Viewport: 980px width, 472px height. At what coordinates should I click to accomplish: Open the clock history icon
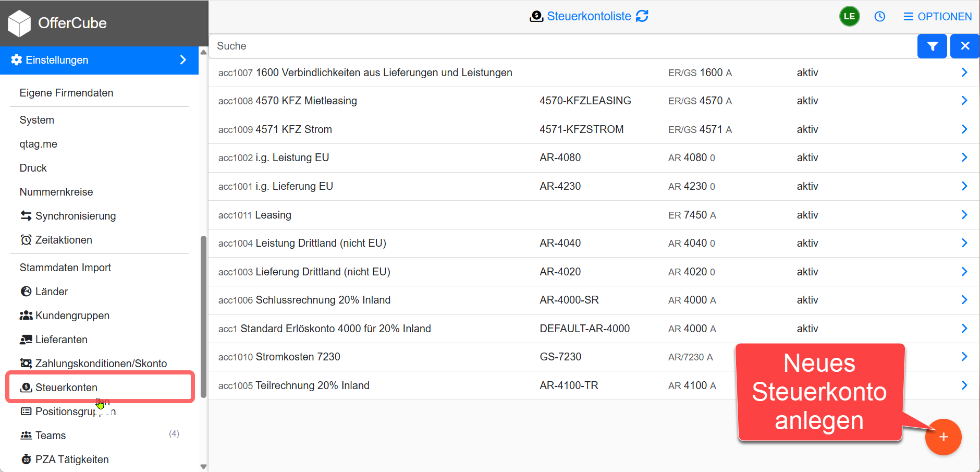pos(880,17)
